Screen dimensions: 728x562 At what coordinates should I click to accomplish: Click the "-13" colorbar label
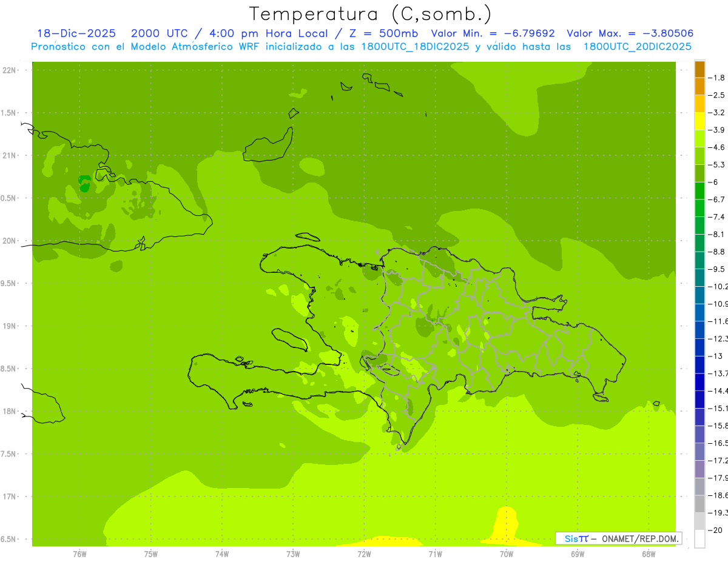[716, 356]
